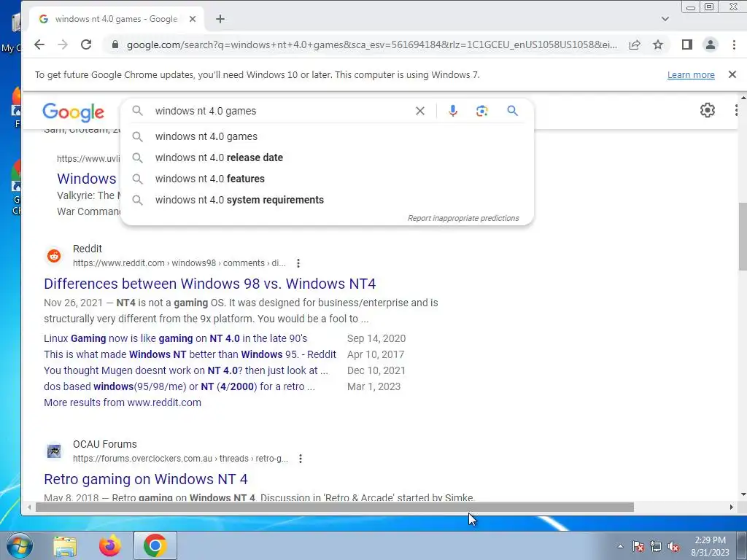Open more options for Reddit result

pos(298,262)
